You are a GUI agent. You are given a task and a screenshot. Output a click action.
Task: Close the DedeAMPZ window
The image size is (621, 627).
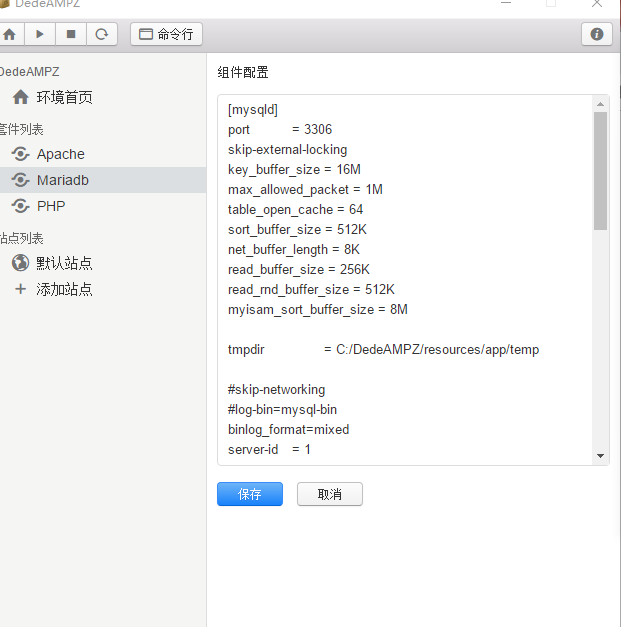[x=598, y=4]
